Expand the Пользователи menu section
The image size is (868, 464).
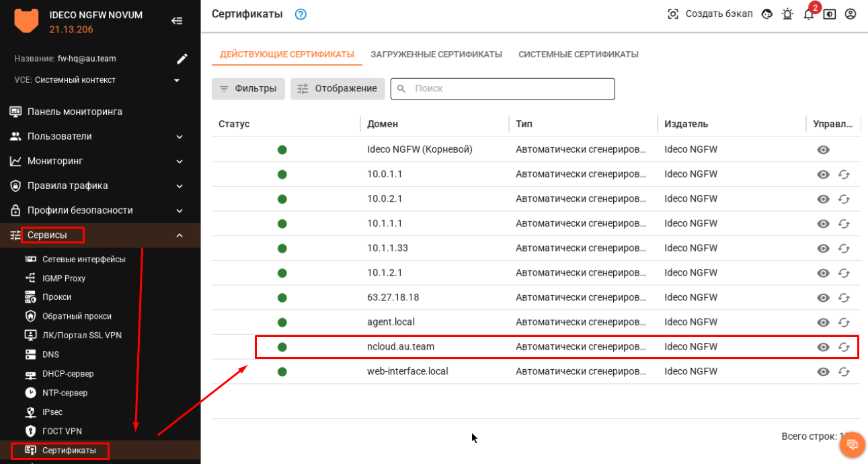[180, 137]
